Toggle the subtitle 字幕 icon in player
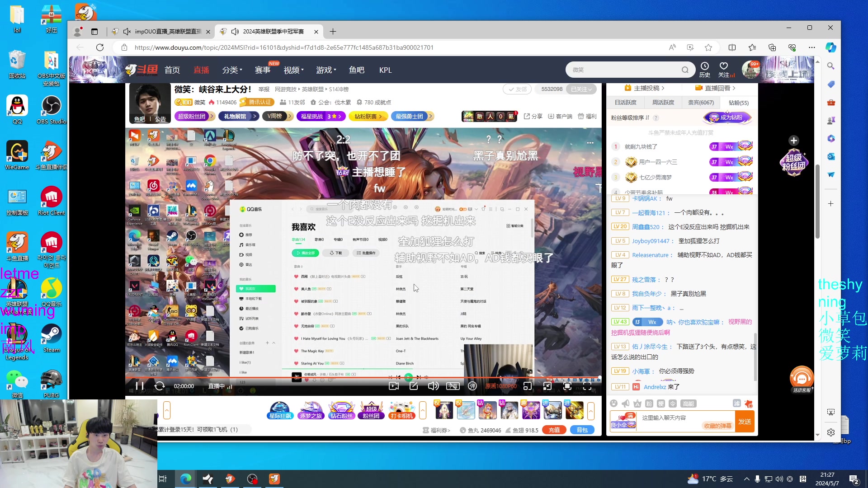This screenshot has width=868, height=488. (453, 386)
